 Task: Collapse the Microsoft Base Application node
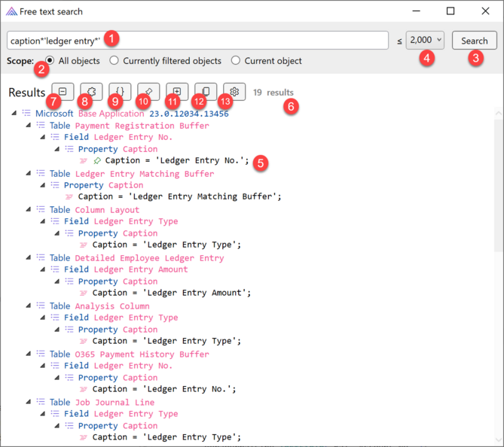pyautogui.click(x=14, y=113)
